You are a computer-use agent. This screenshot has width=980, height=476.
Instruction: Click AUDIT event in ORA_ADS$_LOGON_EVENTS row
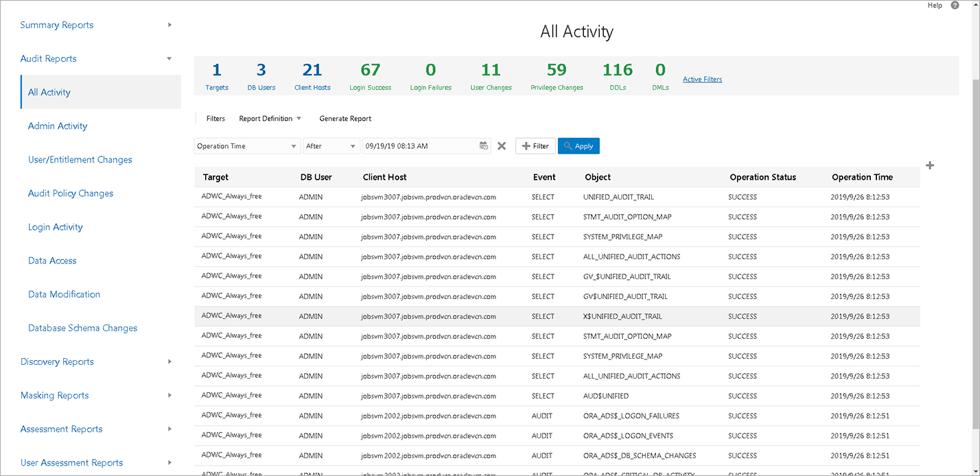pos(542,436)
